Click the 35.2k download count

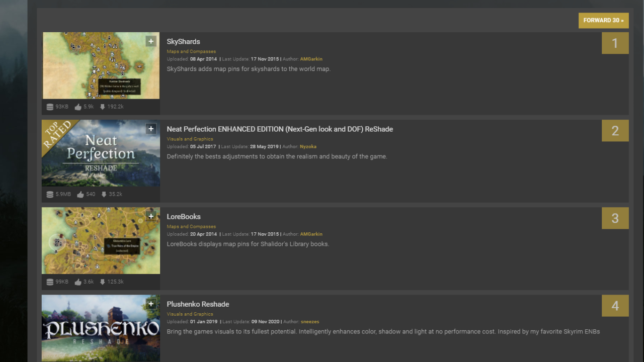point(115,194)
